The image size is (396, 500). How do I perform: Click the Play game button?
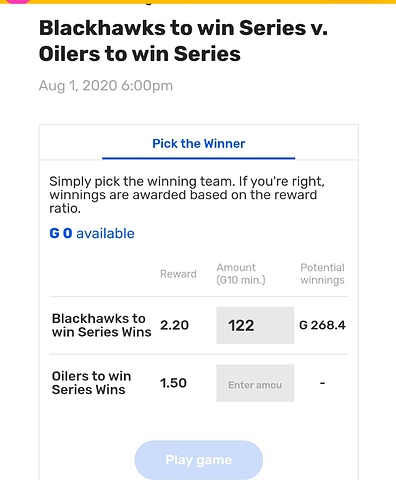pyautogui.click(x=199, y=460)
